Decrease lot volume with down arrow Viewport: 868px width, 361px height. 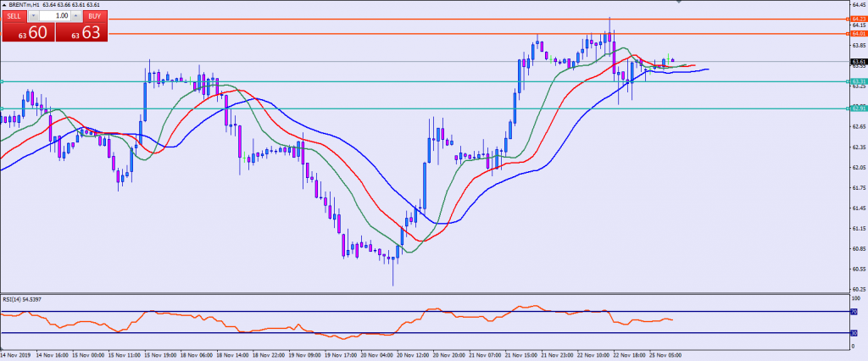pyautogui.click(x=34, y=15)
